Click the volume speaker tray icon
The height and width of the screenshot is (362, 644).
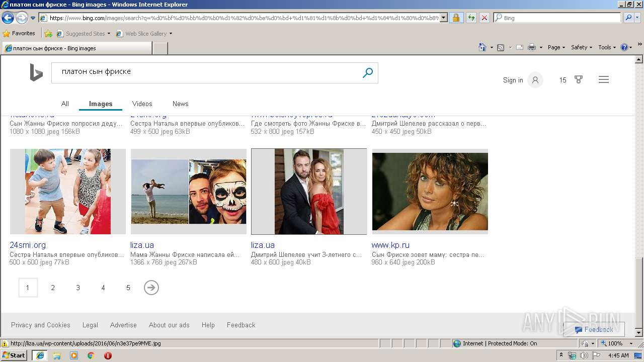tap(584, 355)
